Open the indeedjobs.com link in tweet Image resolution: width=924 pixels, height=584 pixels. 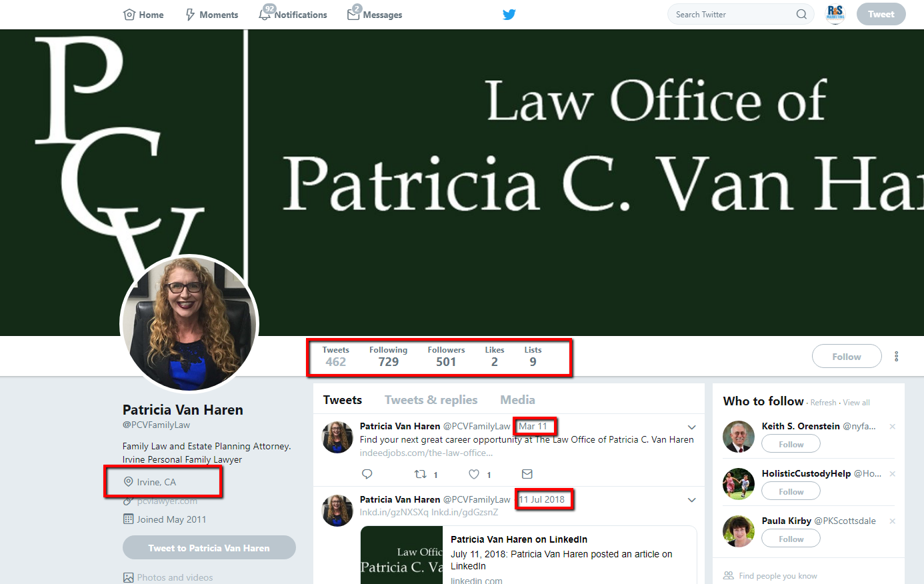coord(427,453)
